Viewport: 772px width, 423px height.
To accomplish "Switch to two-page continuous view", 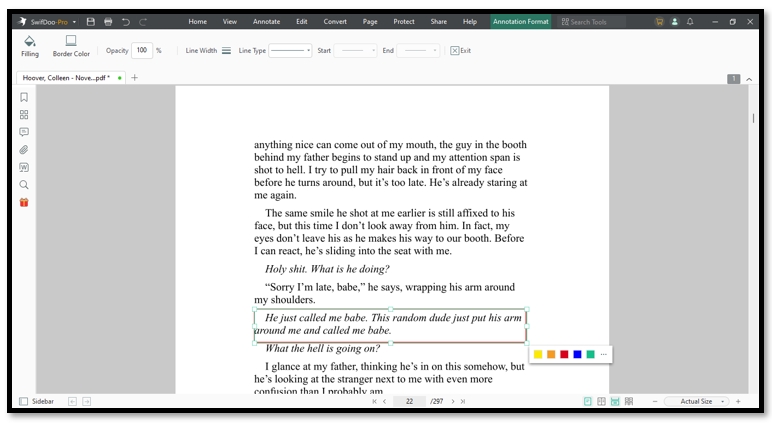I will (x=629, y=401).
